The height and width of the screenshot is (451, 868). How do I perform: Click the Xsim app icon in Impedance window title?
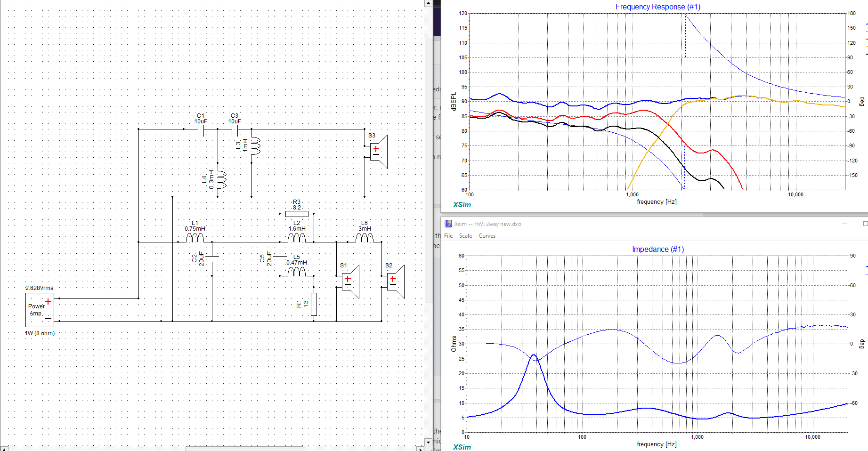click(x=448, y=224)
